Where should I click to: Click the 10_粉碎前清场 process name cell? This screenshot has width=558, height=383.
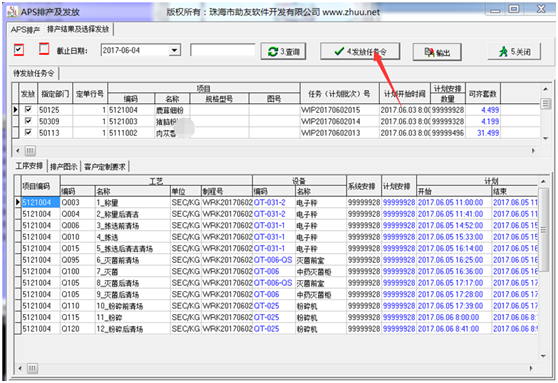[133, 306]
